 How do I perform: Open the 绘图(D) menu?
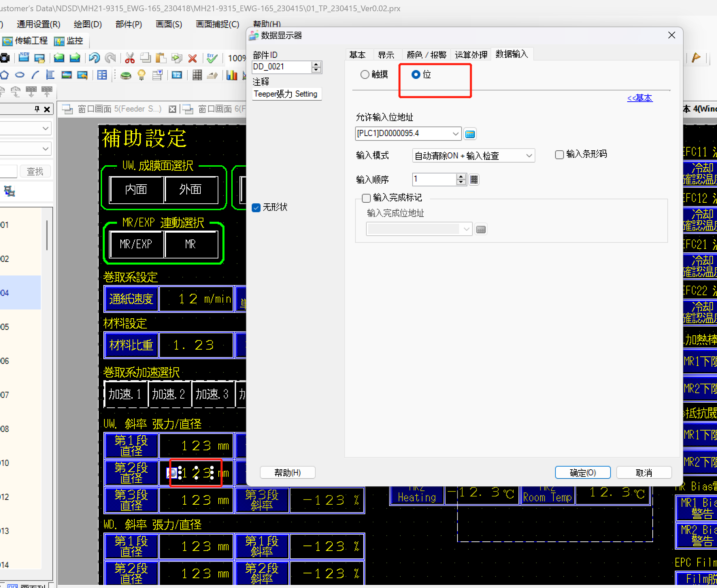click(x=88, y=24)
